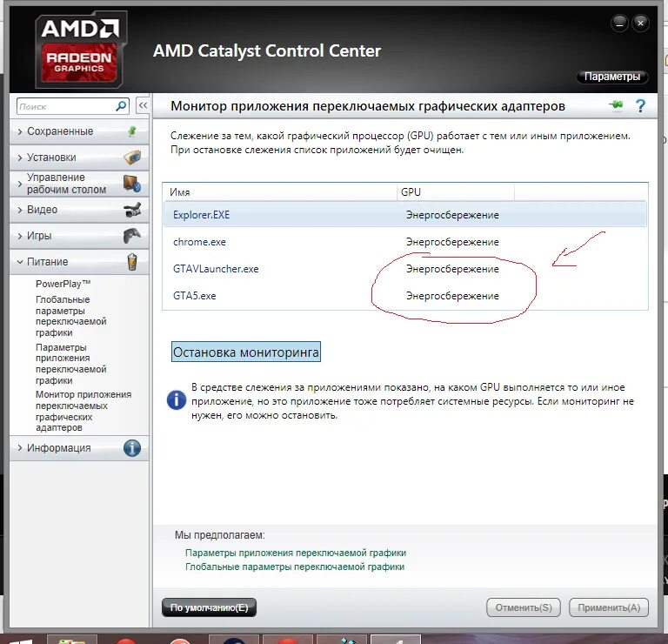Viewport: 668px width, 644px height.
Task: Click Энергосбережение value for GTA5.exe
Action: (452, 295)
